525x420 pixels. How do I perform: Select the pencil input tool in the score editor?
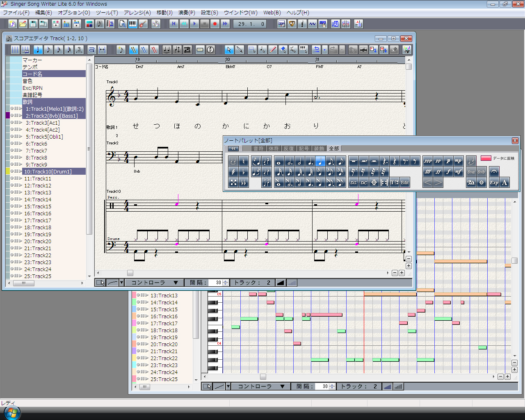pos(272,50)
